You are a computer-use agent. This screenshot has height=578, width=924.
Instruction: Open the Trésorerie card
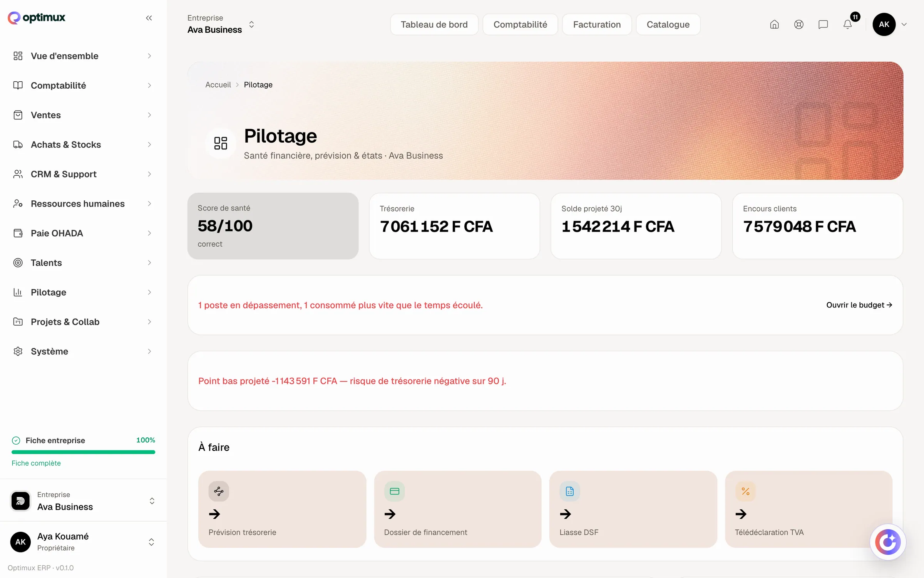454,226
